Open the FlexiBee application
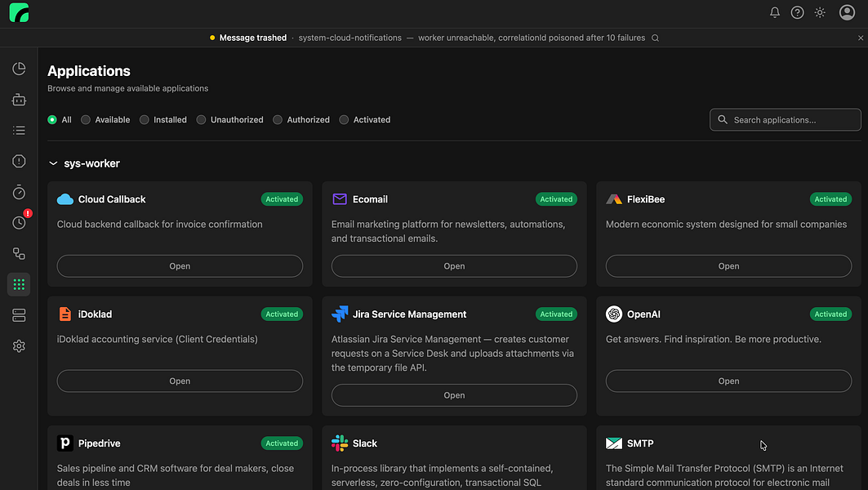Image resolution: width=868 pixels, height=490 pixels. pyautogui.click(x=728, y=265)
